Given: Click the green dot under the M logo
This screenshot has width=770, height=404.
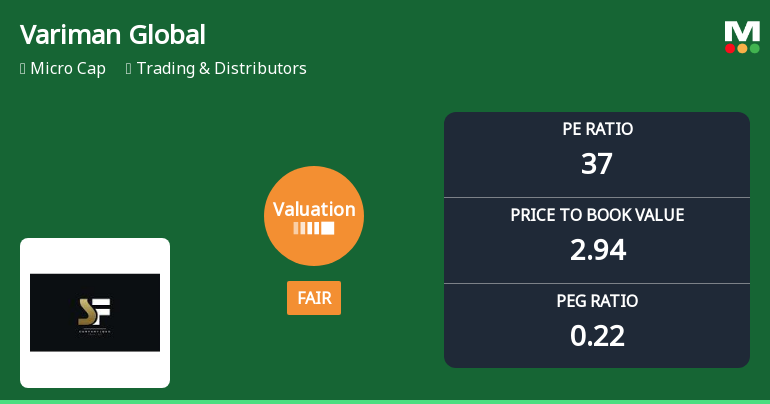Looking at the screenshot, I should click(x=754, y=48).
